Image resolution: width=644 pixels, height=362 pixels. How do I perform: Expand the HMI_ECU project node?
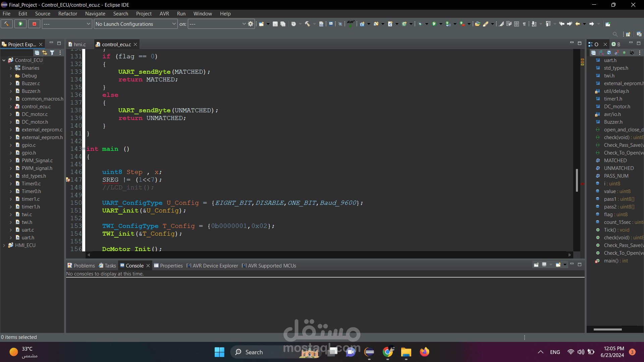point(4,245)
